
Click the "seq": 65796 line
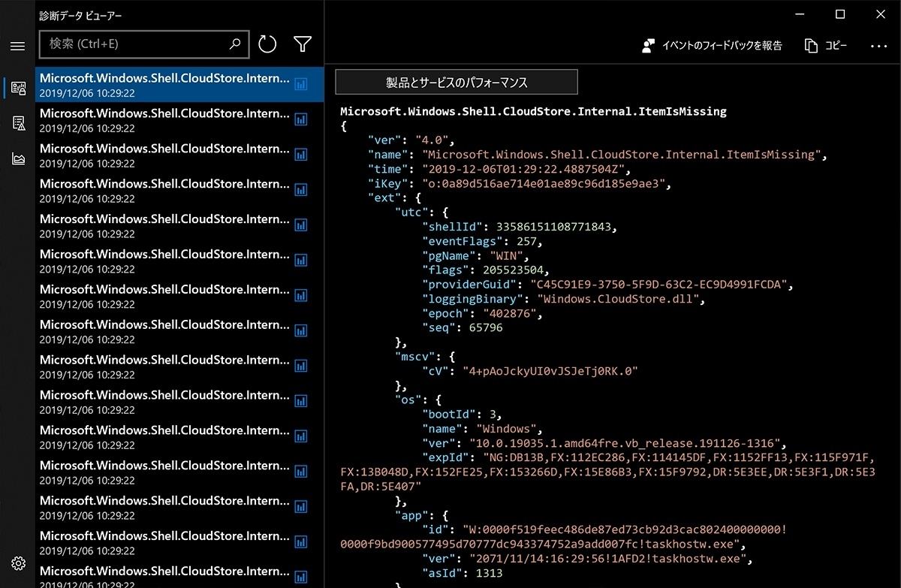(x=463, y=327)
